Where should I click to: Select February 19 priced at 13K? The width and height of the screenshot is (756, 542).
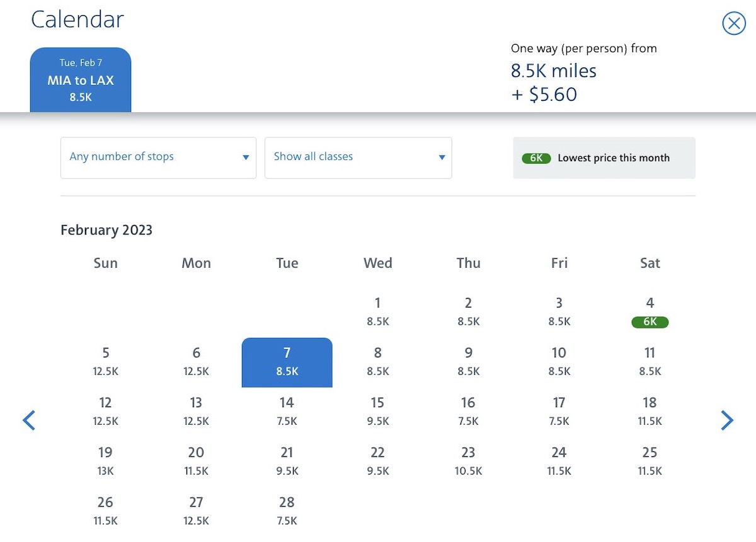point(106,461)
